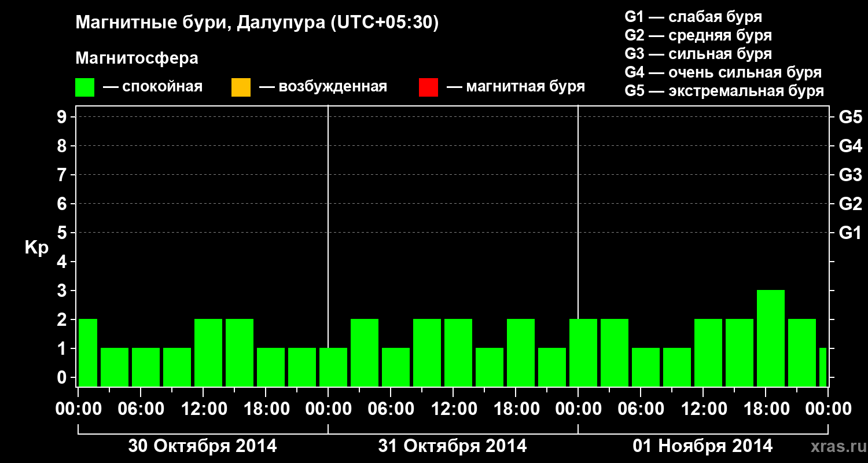
Task: Click the '30 Октября 2014' date label
Action: coord(203,446)
